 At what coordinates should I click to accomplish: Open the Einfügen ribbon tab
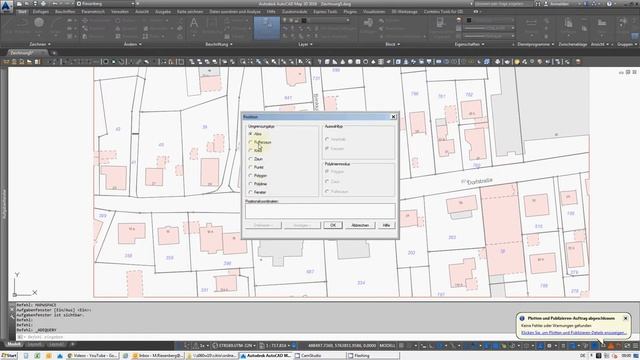pos(41,12)
